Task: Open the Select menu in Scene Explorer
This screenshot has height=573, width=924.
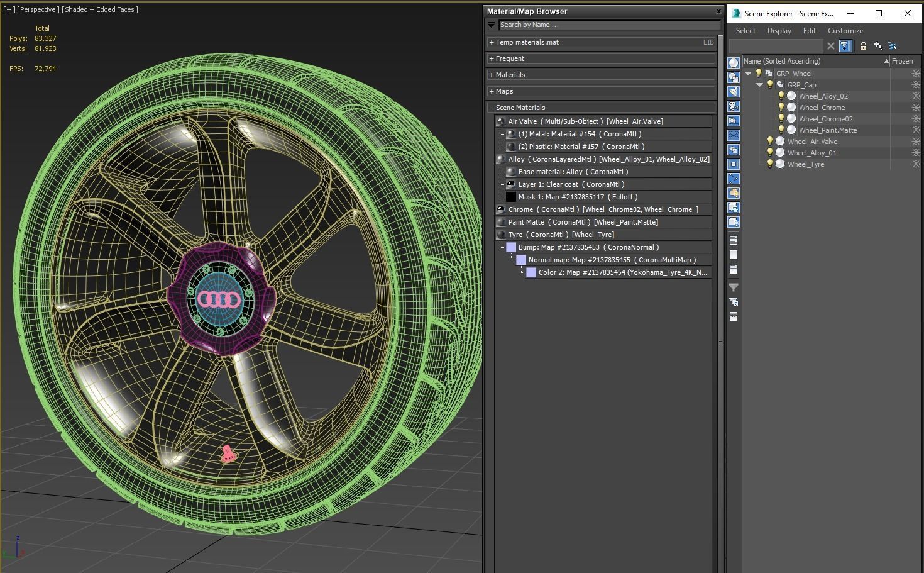Action: (745, 31)
